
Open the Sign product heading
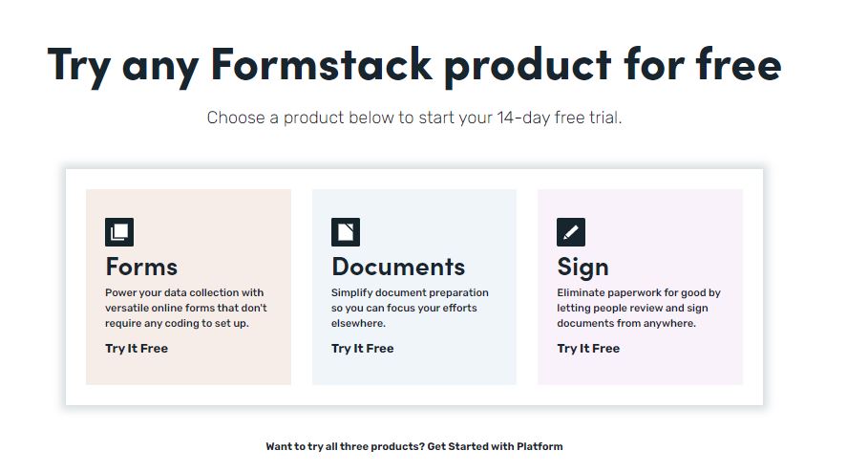582,268
